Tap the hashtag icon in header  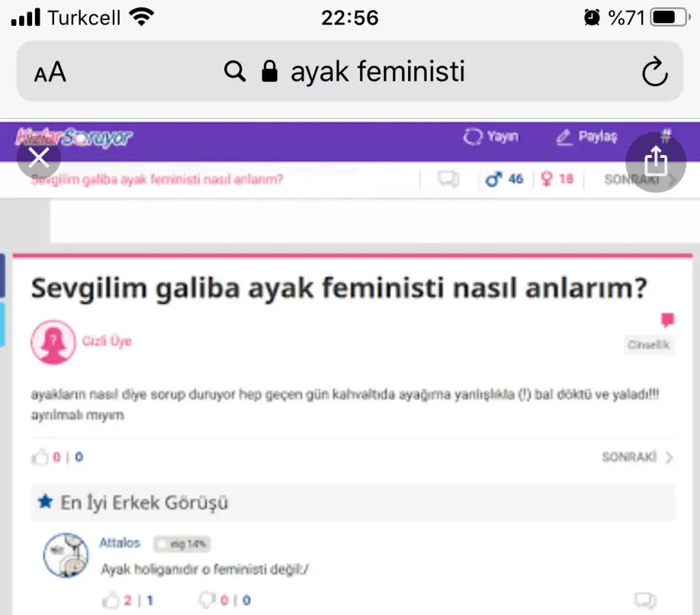pos(666,135)
